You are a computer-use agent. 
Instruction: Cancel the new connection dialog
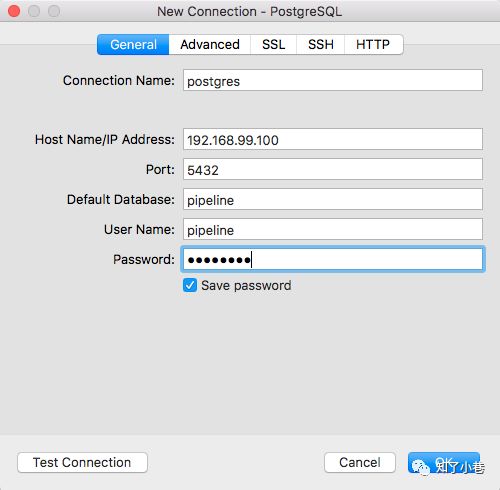coord(360,462)
